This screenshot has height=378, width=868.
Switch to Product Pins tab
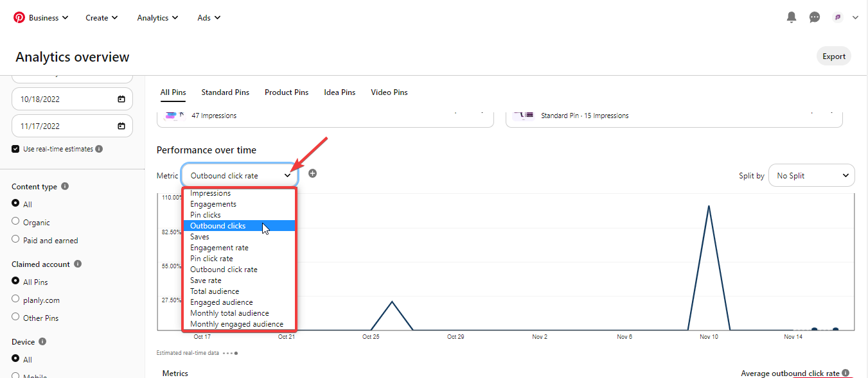click(287, 92)
